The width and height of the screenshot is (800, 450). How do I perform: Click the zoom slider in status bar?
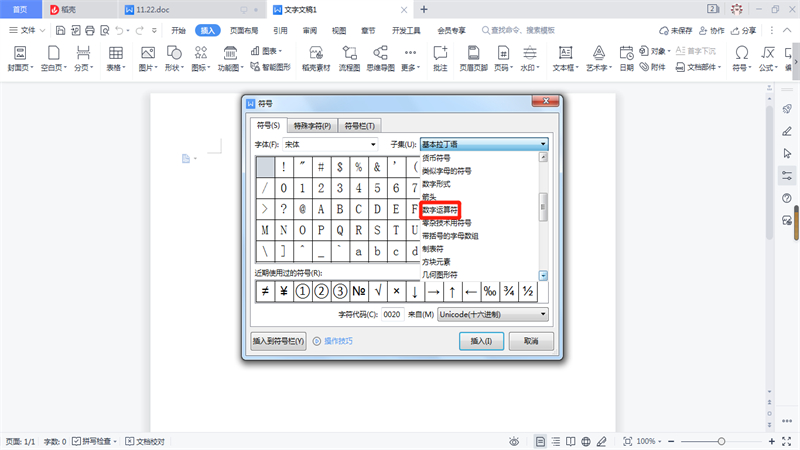(x=722, y=441)
